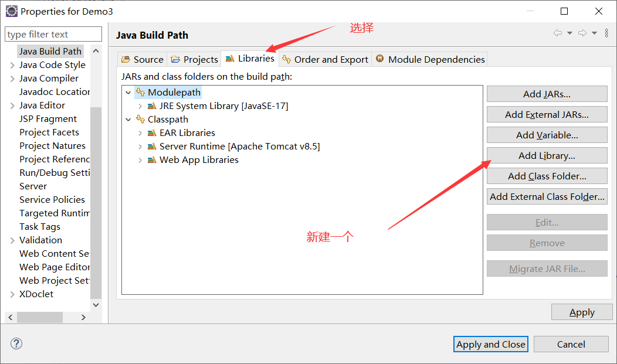The image size is (617, 364).
Task: Select the Web App Libraries icon
Action: click(x=151, y=160)
